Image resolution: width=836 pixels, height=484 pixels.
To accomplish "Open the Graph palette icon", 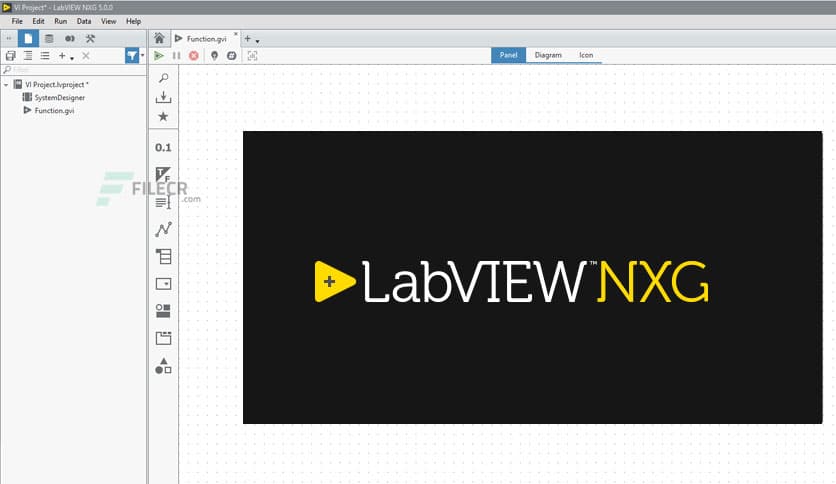I will tap(163, 229).
